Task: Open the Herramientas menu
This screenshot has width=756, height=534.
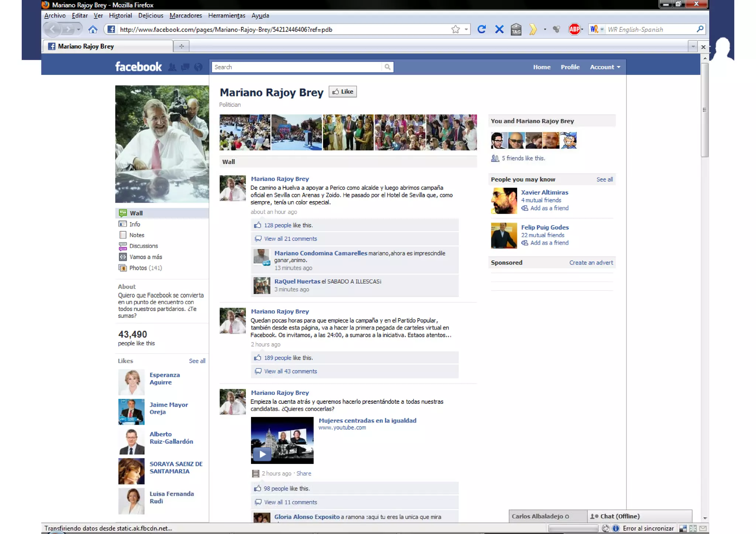Action: coord(227,15)
